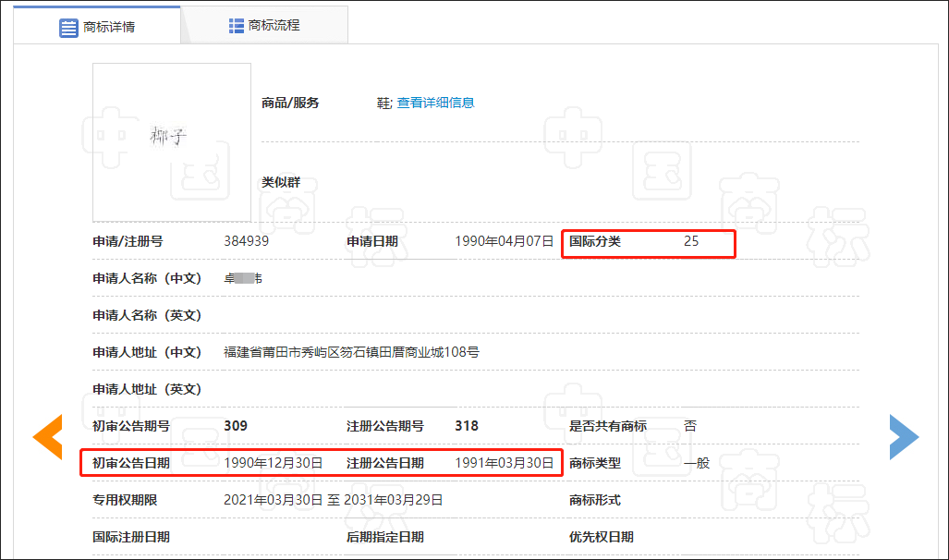The image size is (949, 560).
Task: Select international class value 25
Action: click(x=691, y=241)
